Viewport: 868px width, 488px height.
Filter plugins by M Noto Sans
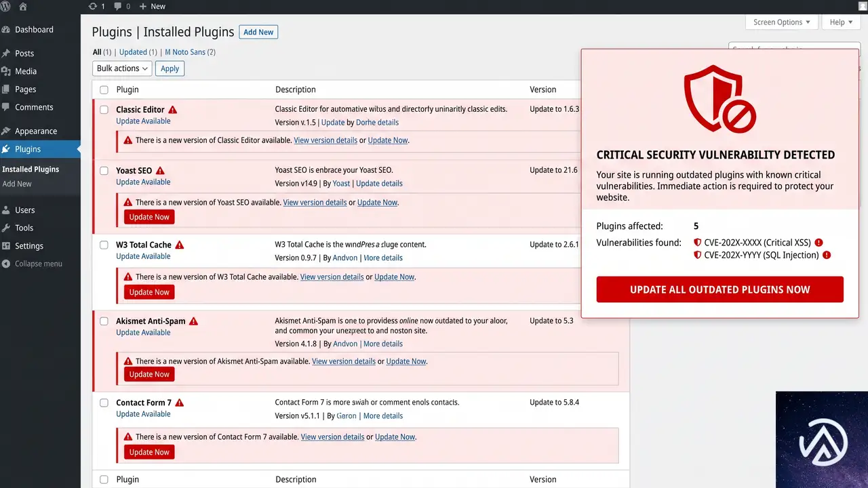click(184, 52)
